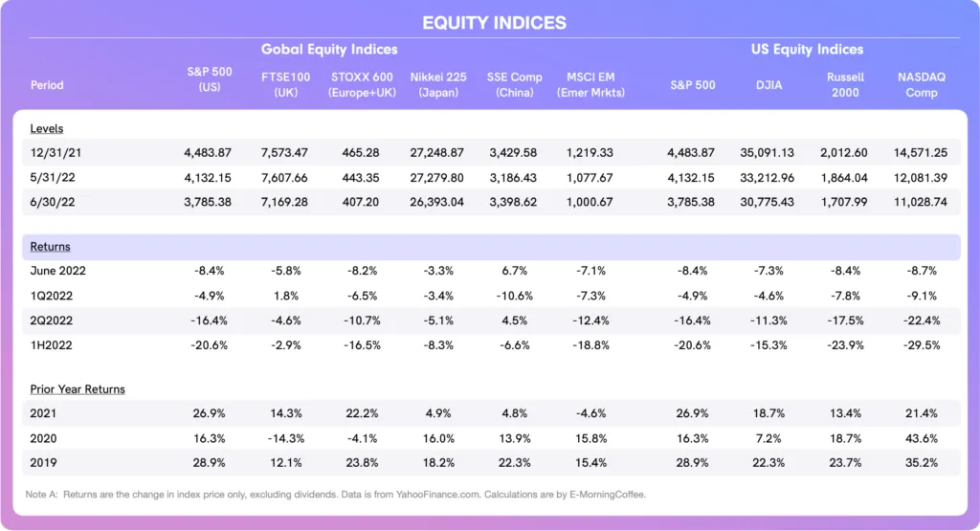Click Nikkei value 26,393.04
Viewport: 980px width, 531px height.
(436, 202)
